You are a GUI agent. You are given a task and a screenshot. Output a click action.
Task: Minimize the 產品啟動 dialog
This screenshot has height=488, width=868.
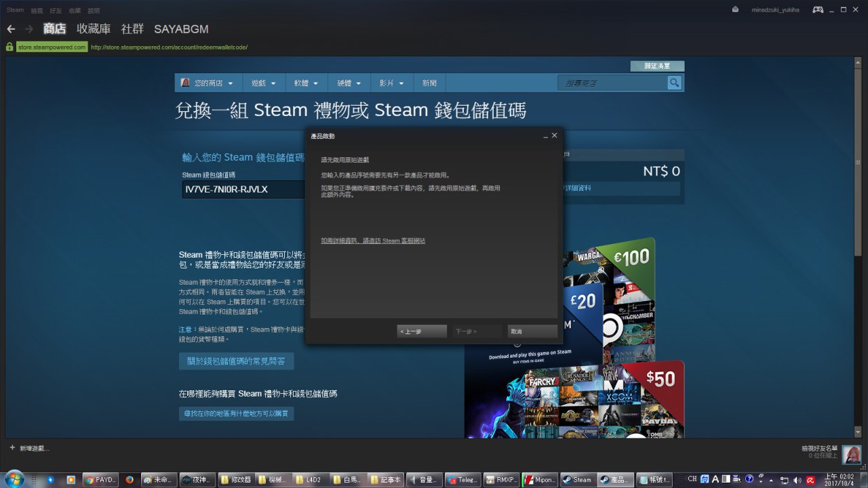546,136
